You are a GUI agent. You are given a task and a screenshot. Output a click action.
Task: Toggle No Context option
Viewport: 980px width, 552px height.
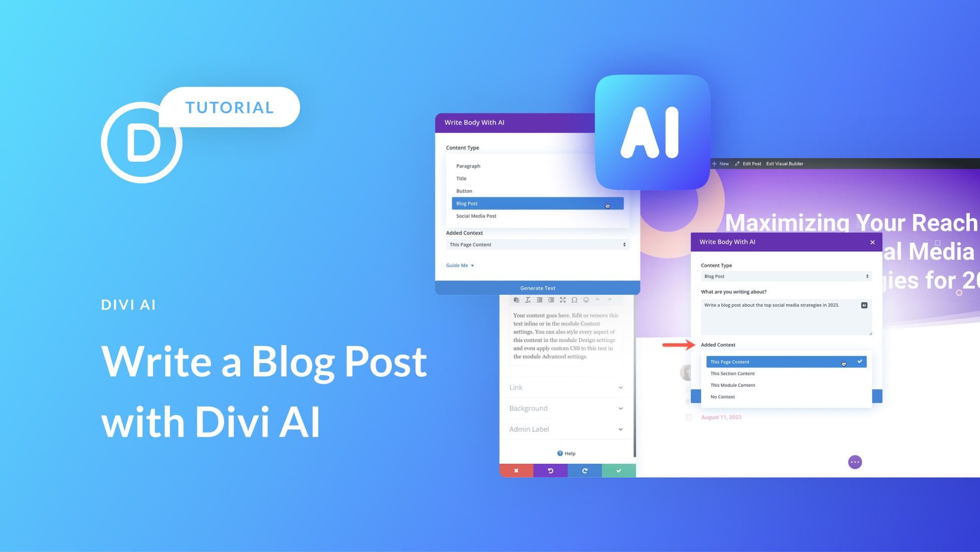click(x=722, y=396)
